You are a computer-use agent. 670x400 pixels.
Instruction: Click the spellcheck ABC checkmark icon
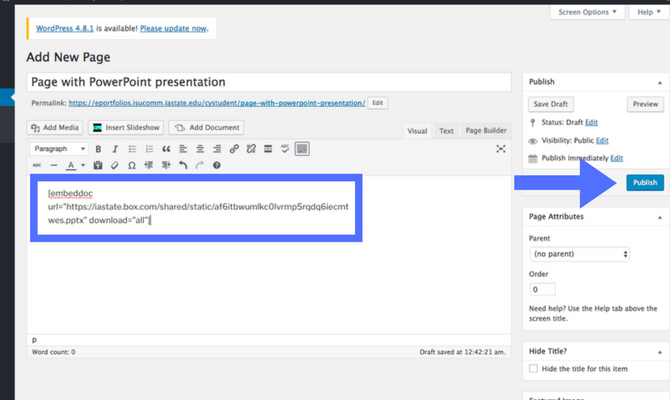coord(285,149)
